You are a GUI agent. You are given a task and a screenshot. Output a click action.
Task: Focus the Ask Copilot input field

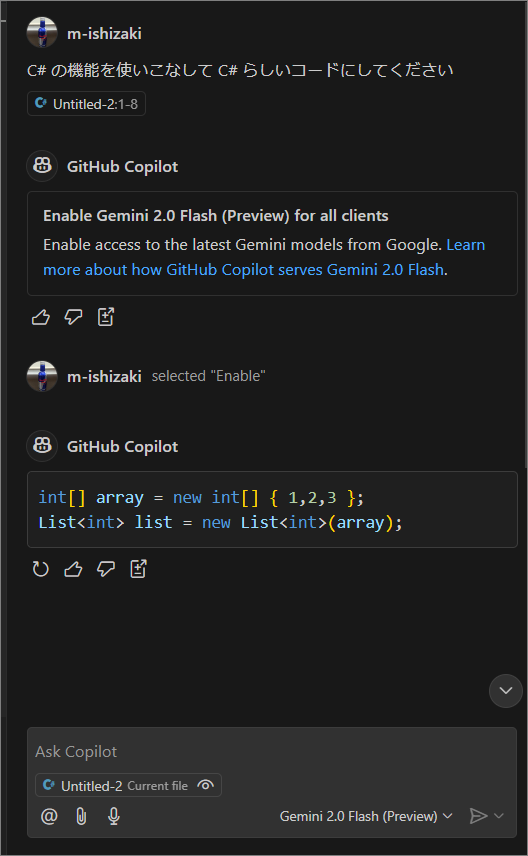point(272,752)
